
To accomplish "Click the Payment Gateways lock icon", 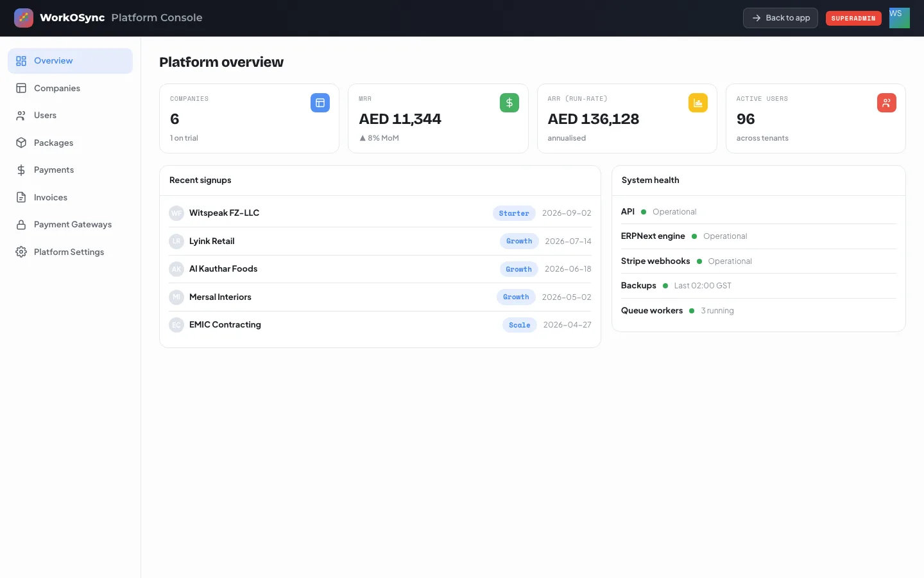I will [21, 225].
